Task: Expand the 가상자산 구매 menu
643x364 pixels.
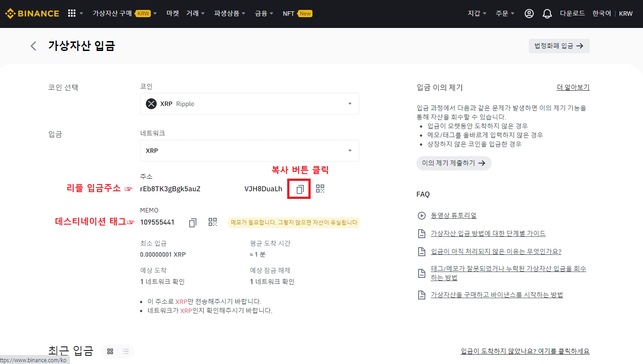Action: pos(125,14)
